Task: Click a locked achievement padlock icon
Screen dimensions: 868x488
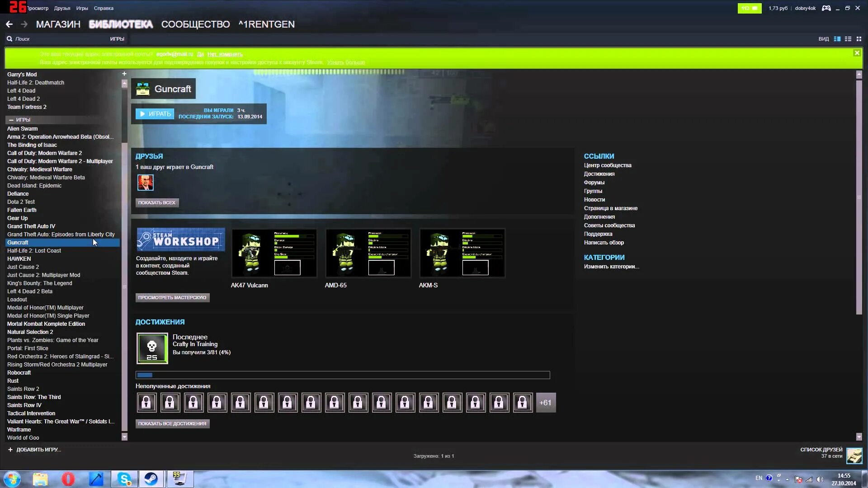Action: [146, 403]
